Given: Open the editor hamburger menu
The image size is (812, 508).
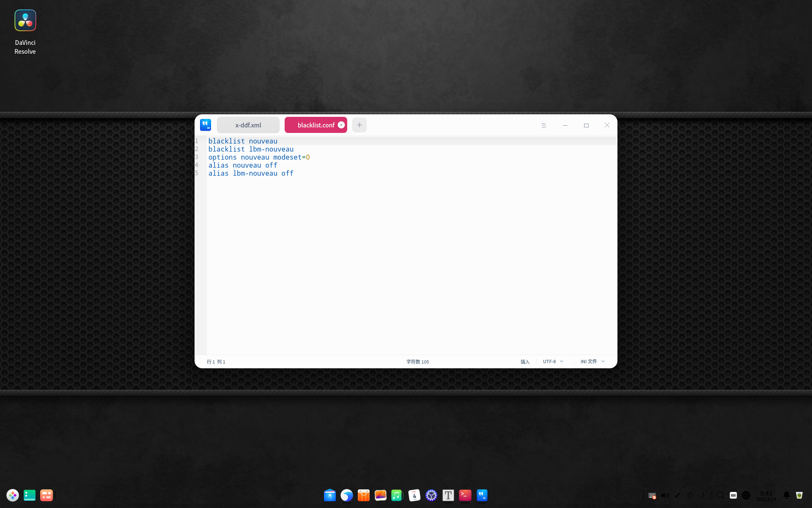Looking at the screenshot, I should pyautogui.click(x=544, y=125).
